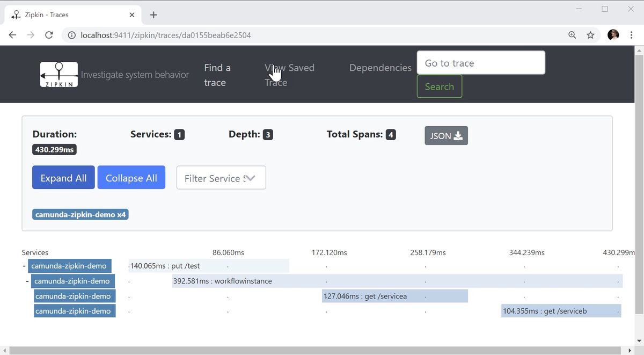The image size is (644, 355).
Task: Focus the URL address bar
Action: coord(317,35)
